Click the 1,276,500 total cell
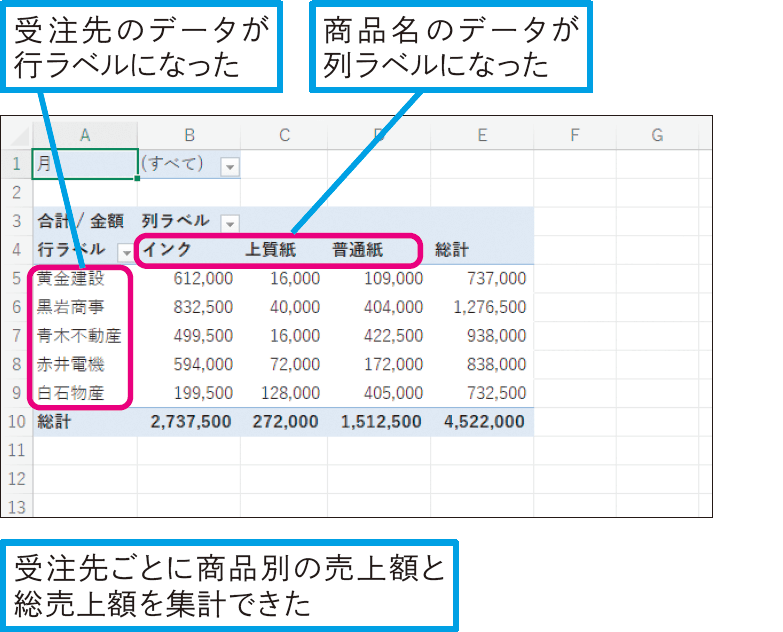The height and width of the screenshot is (632, 783). click(x=489, y=307)
